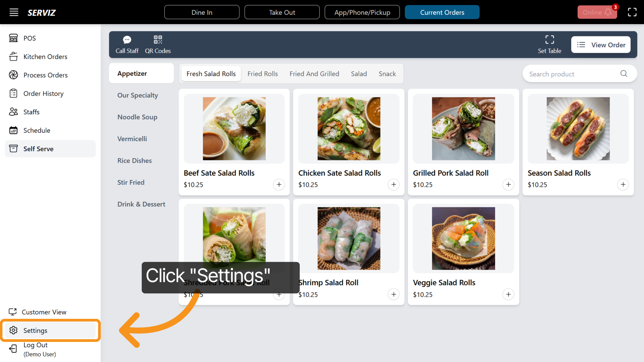The width and height of the screenshot is (644, 362).
Task: Select the Our Specialty category
Action: (x=137, y=95)
